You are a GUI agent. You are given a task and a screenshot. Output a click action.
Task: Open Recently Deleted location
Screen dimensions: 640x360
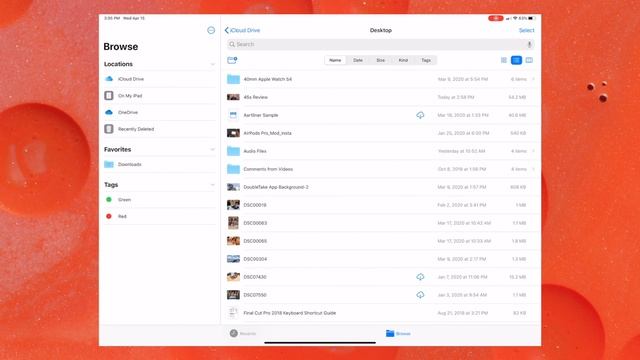tap(160, 129)
